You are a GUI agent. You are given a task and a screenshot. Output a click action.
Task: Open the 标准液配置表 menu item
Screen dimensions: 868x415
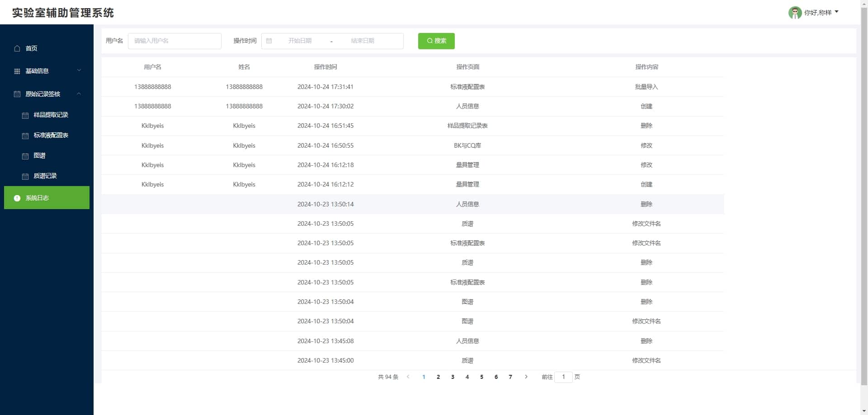(47, 135)
